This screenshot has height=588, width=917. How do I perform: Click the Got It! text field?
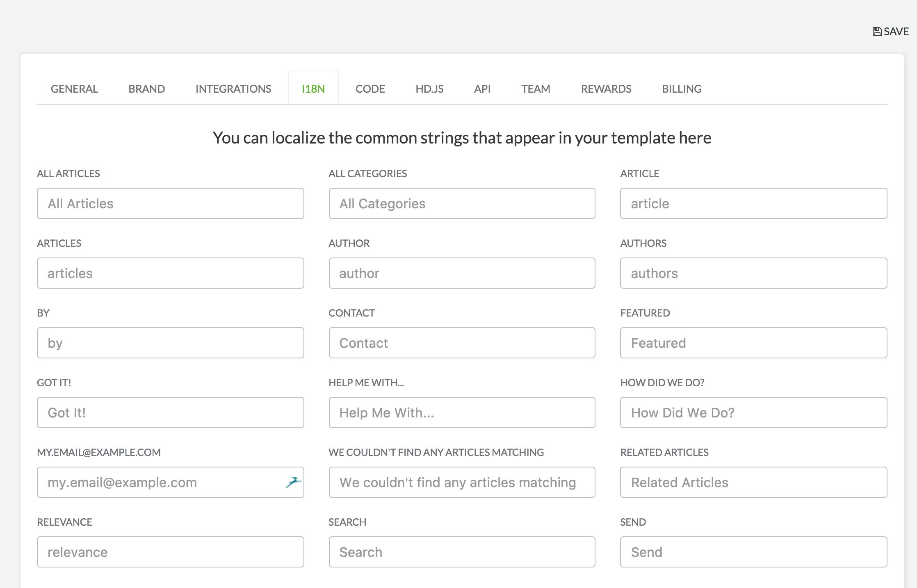tap(170, 413)
